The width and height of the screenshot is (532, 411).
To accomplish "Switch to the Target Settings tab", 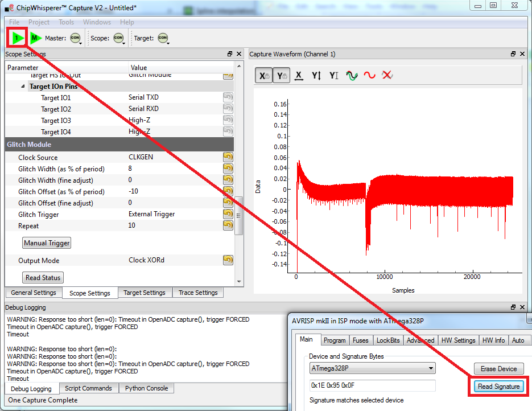I will click(145, 293).
